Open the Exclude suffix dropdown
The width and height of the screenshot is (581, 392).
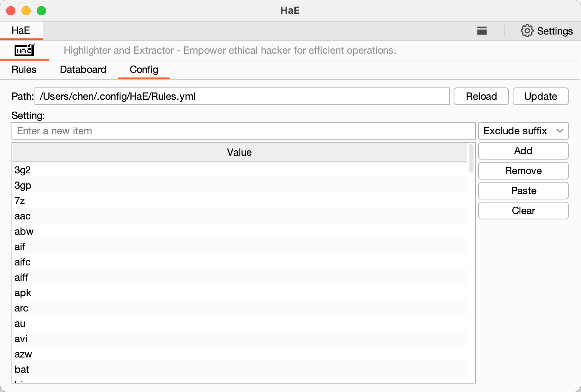523,131
